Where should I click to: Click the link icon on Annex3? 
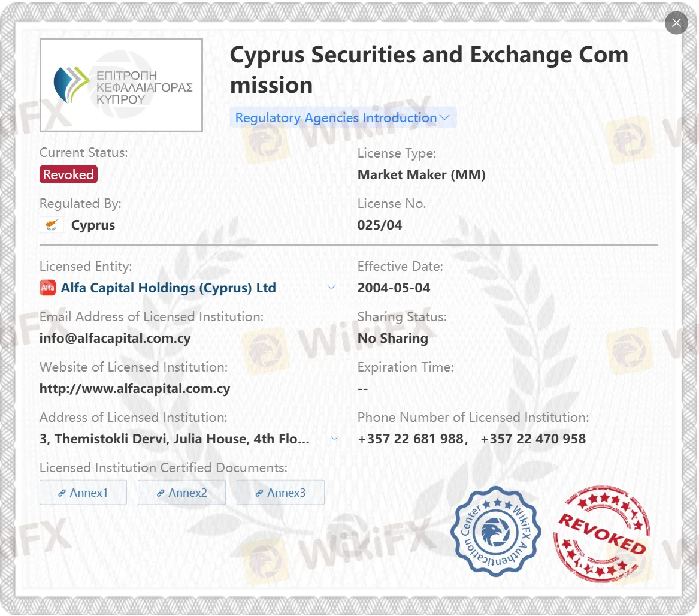(x=259, y=493)
